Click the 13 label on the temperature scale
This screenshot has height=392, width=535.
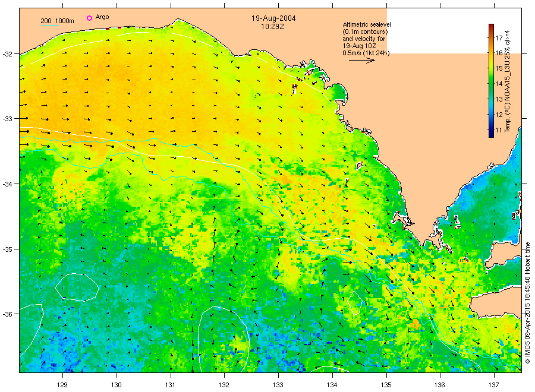point(499,99)
